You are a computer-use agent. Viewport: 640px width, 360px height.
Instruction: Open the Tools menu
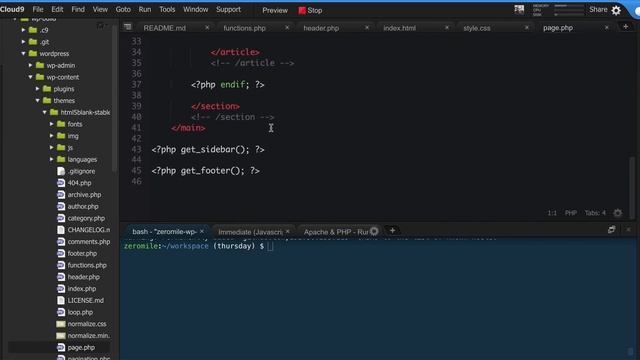(167, 9)
